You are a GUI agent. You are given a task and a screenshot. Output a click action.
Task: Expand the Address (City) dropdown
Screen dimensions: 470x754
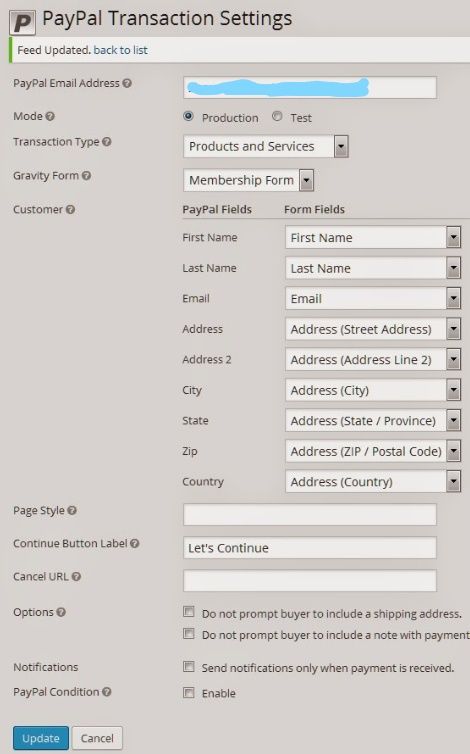(373, 390)
